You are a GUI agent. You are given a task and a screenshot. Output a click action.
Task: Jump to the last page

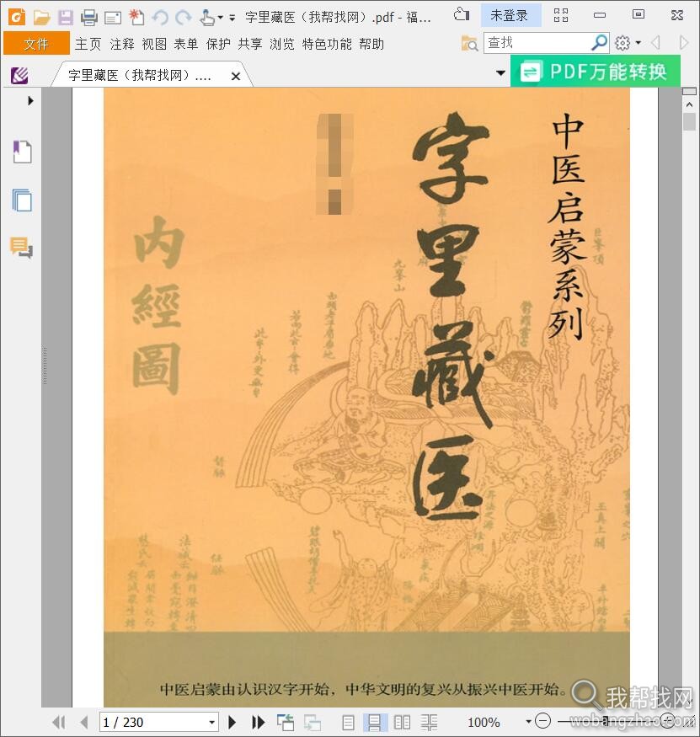(258, 722)
